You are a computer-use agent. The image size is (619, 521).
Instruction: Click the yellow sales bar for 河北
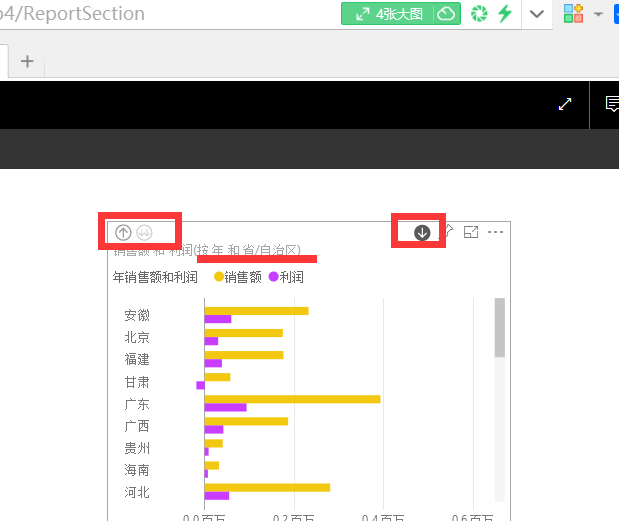tap(267, 487)
